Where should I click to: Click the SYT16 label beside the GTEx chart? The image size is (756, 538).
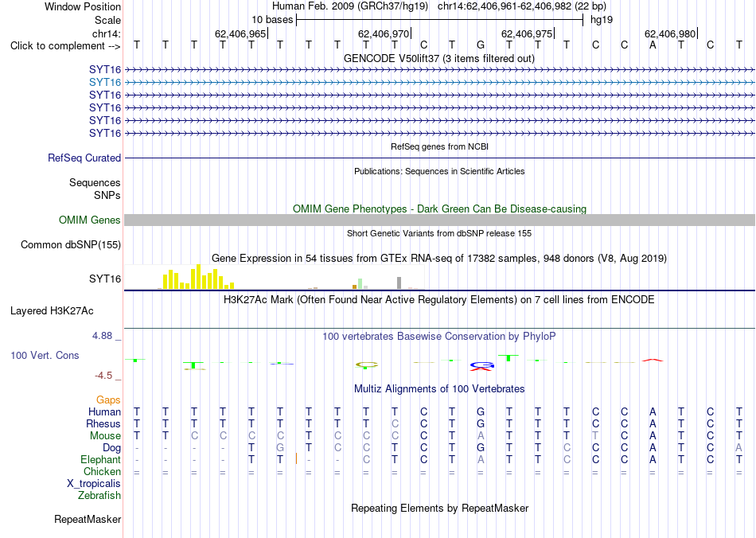pos(104,279)
